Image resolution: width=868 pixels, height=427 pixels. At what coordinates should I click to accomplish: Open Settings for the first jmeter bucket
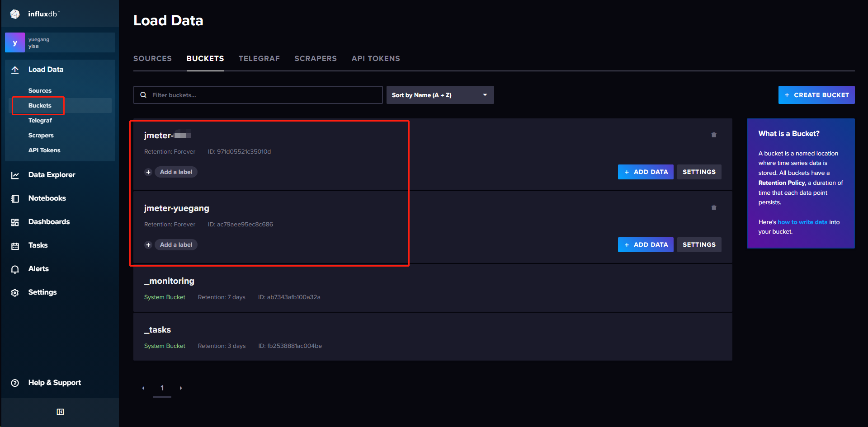[x=699, y=172]
